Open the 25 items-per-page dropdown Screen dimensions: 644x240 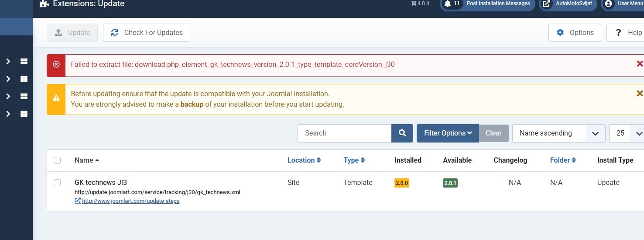pos(627,133)
